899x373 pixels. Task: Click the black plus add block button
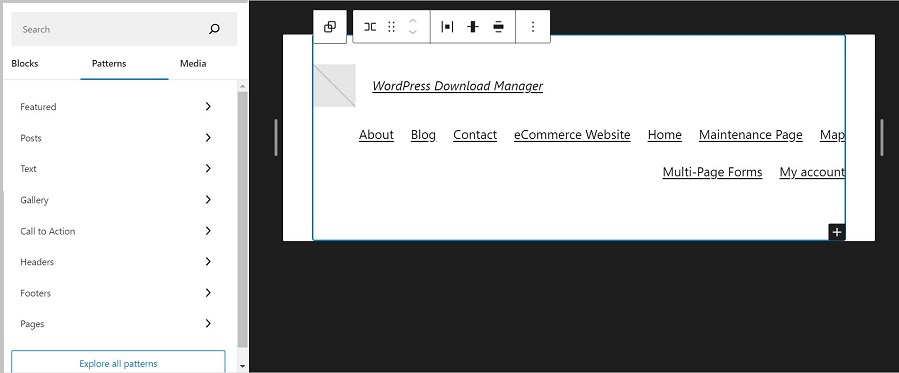tap(837, 232)
